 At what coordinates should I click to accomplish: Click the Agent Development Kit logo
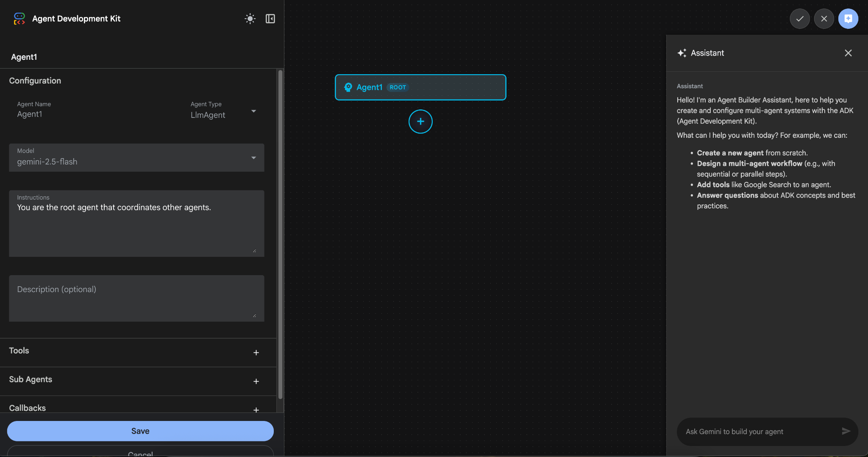19,19
